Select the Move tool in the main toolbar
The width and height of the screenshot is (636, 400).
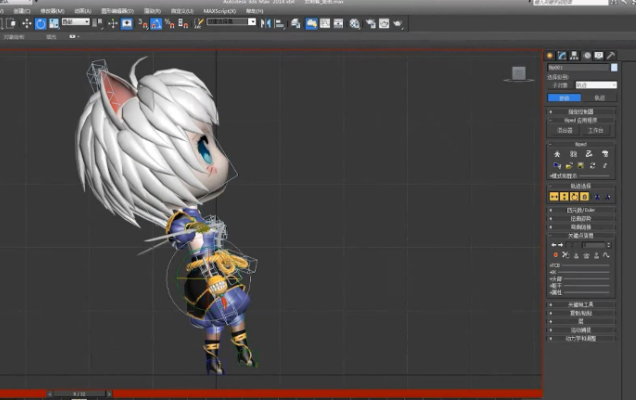pos(26,23)
